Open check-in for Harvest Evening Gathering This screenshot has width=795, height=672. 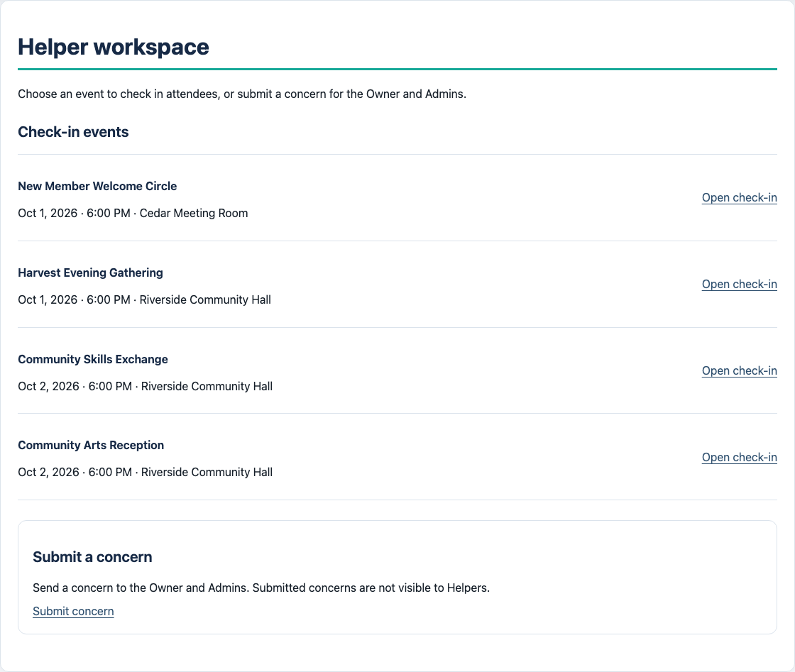[x=739, y=285]
